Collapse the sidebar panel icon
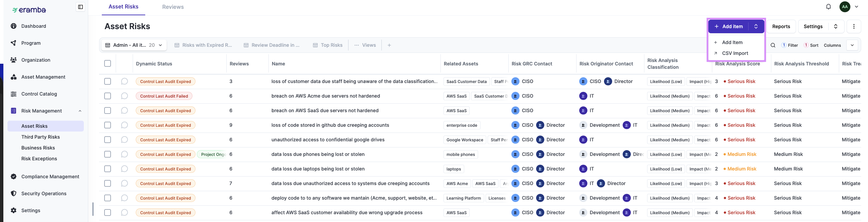 [x=80, y=7]
